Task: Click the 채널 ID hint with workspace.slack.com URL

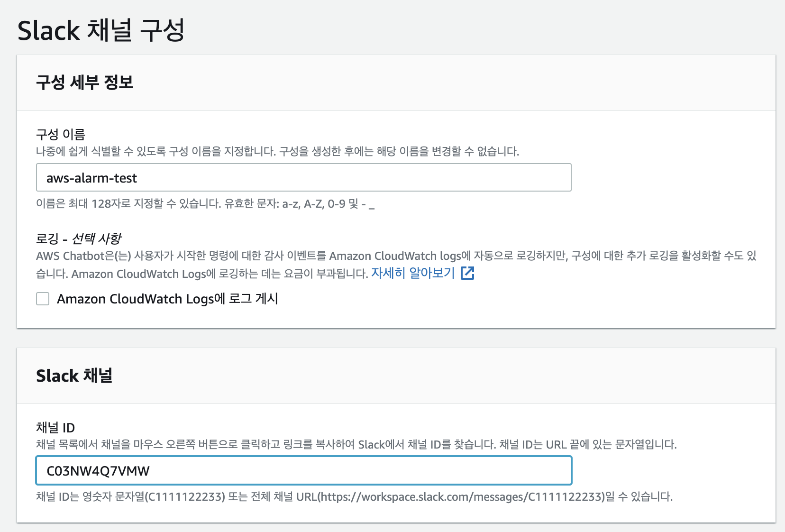Action: (x=354, y=497)
